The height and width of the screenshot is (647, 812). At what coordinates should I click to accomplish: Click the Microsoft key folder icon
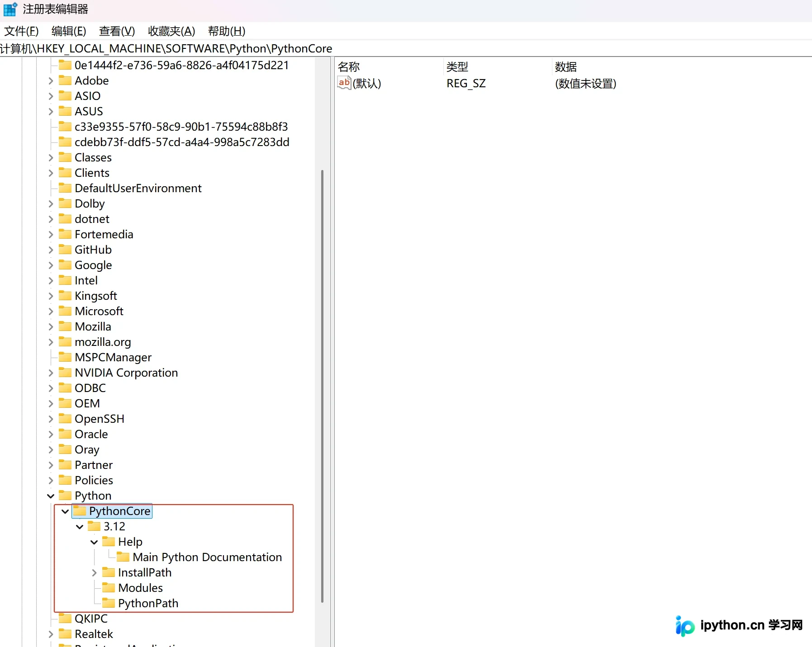click(65, 311)
